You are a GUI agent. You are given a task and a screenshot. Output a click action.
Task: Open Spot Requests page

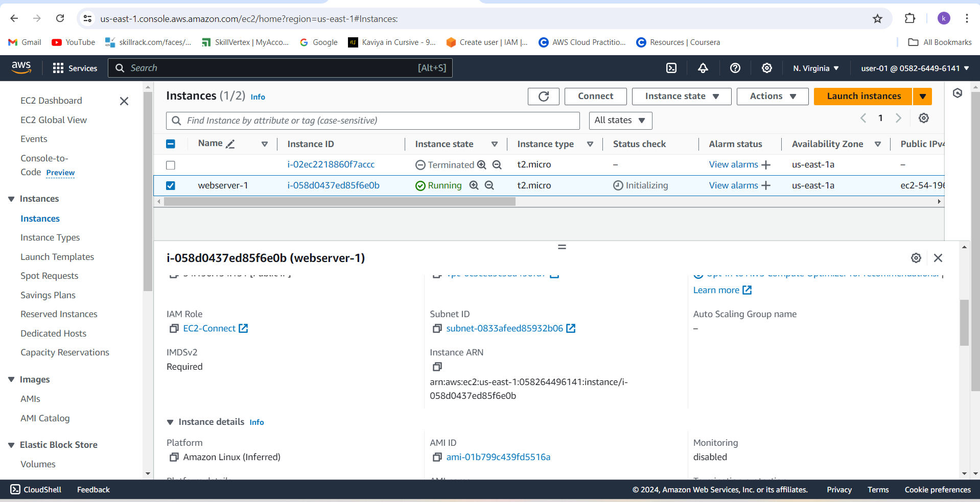pos(50,276)
